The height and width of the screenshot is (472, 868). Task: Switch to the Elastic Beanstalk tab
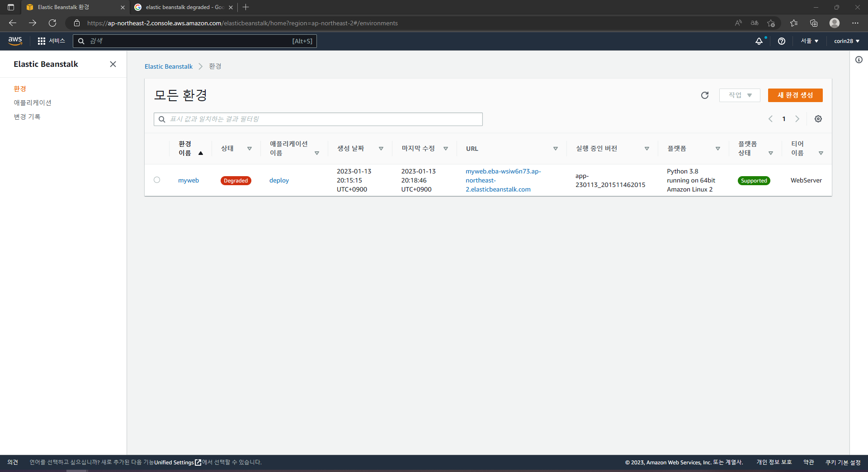tap(75, 7)
